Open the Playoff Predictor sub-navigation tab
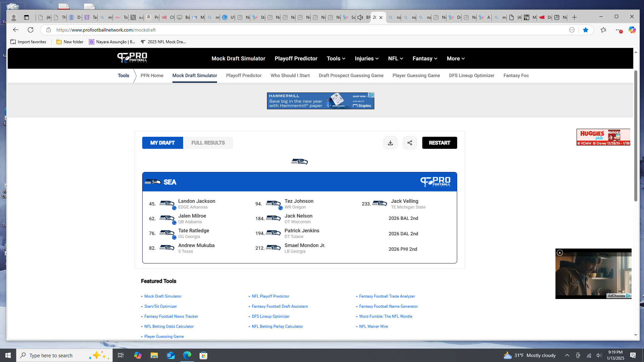Image resolution: width=644 pixels, height=362 pixels. pos(244,75)
